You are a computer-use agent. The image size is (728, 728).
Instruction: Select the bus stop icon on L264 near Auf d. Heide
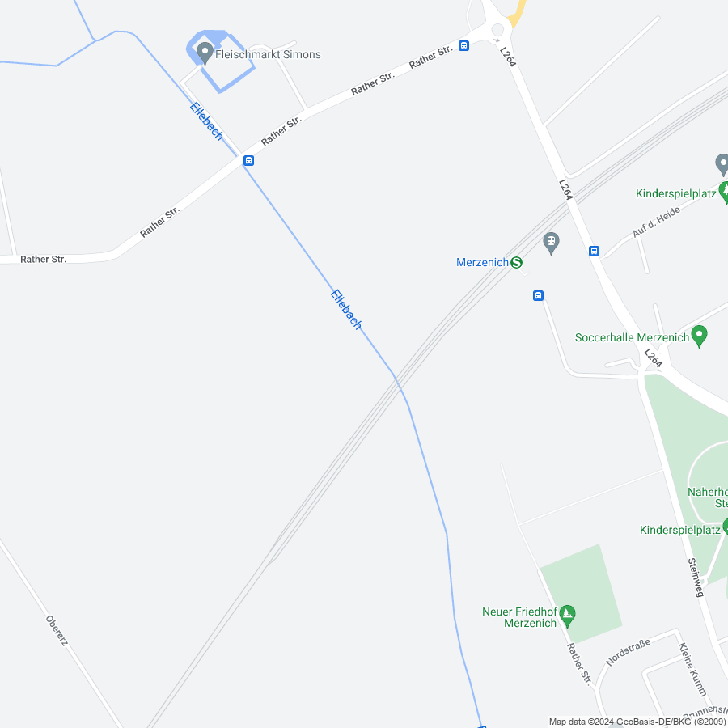click(x=594, y=252)
